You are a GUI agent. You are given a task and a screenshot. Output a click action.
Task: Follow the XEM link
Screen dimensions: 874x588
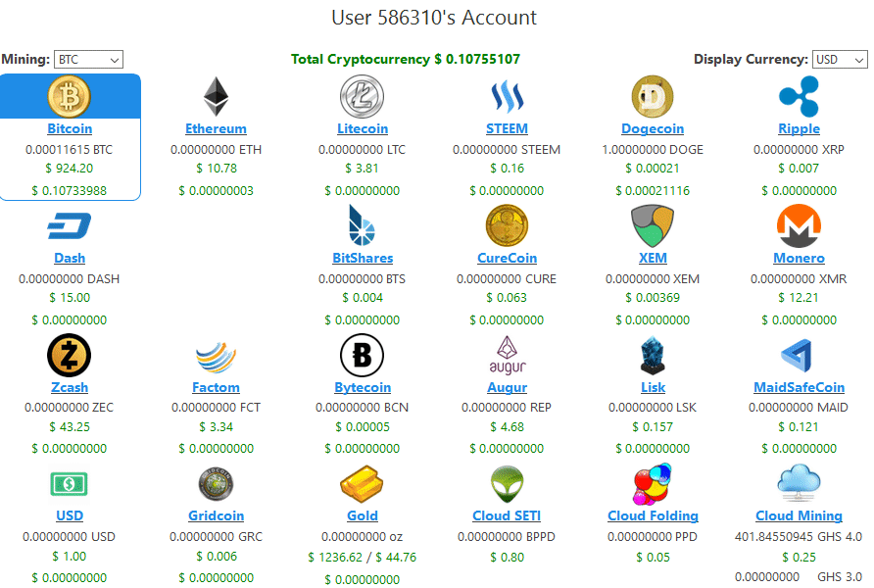[653, 258]
